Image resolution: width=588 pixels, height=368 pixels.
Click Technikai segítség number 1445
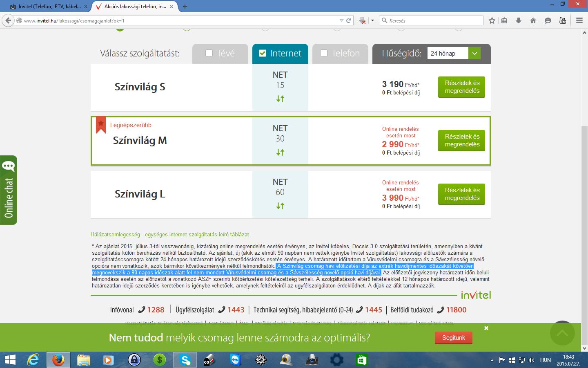pos(374,310)
